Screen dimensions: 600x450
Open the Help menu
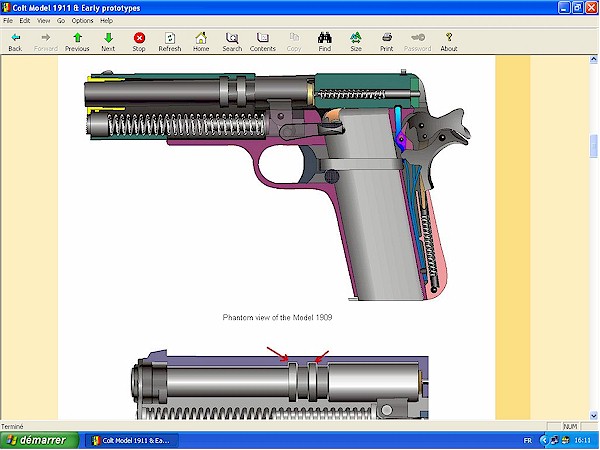coord(106,21)
